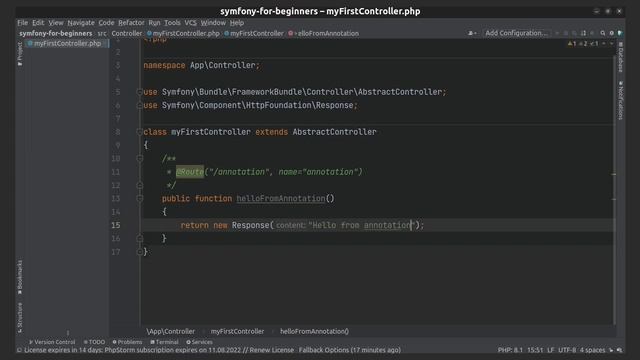Screen dimensions: 640x360
Task: Click helloFromAnnotation() in bottom breadcrumbs
Action: pos(314,331)
